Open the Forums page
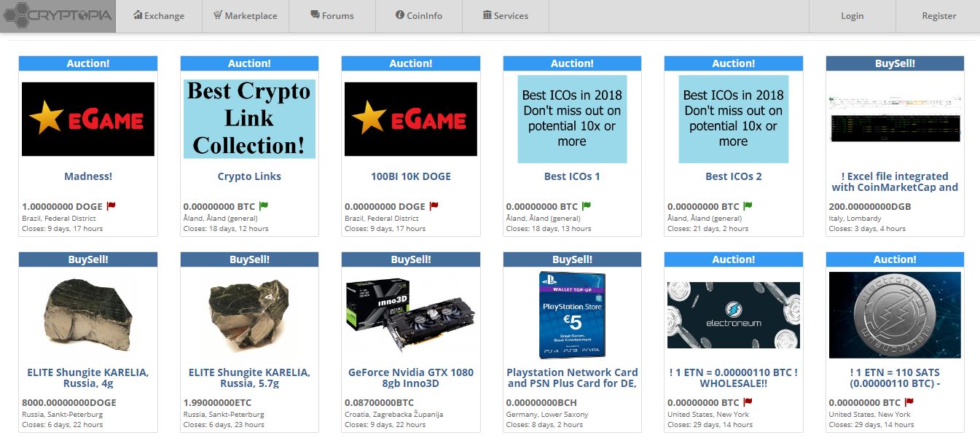 point(332,15)
